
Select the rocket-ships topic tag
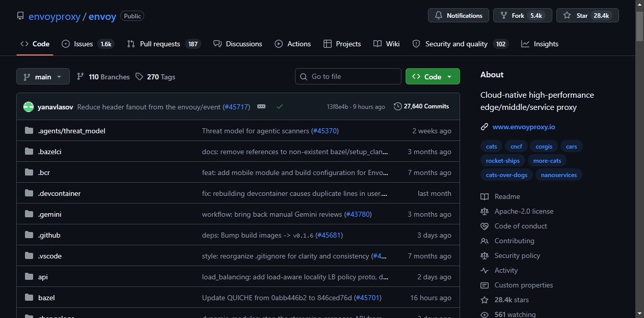503,161
